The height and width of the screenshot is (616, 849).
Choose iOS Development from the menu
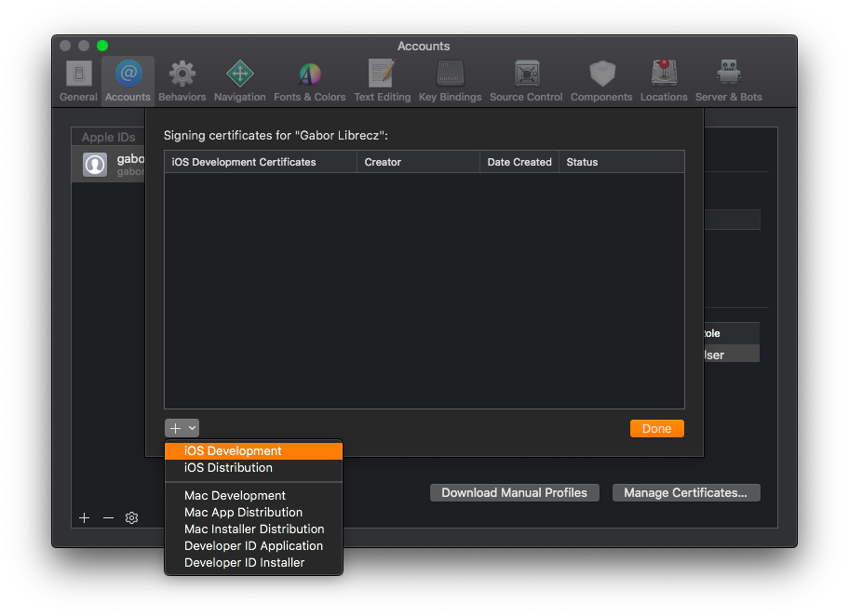(x=253, y=451)
